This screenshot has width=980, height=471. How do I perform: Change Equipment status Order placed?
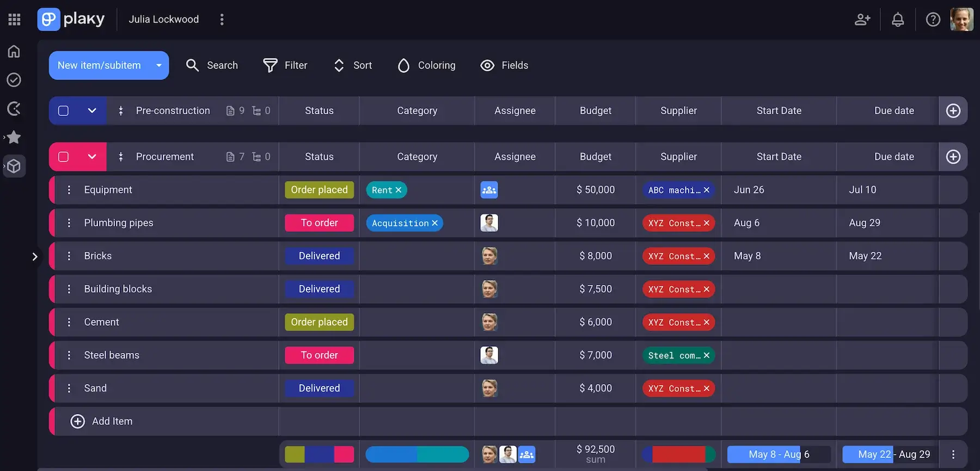click(x=319, y=190)
